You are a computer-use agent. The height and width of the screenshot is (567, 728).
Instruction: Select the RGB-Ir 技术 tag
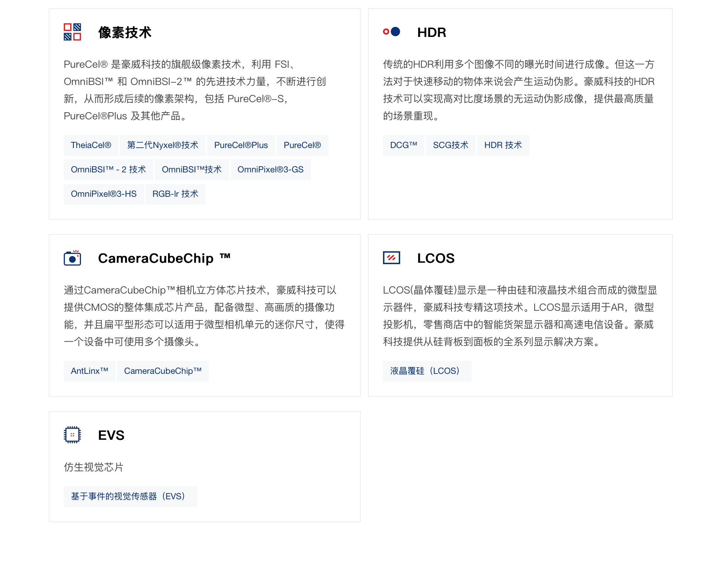coord(176,194)
